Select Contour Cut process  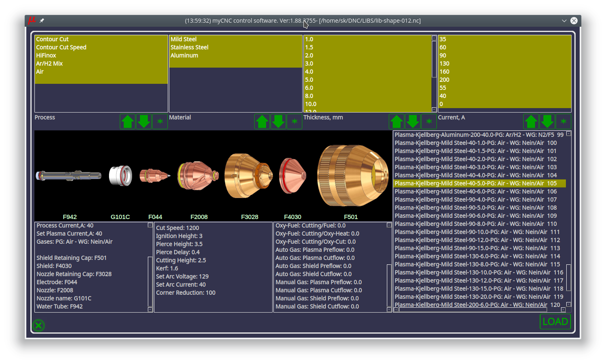pyautogui.click(x=101, y=39)
